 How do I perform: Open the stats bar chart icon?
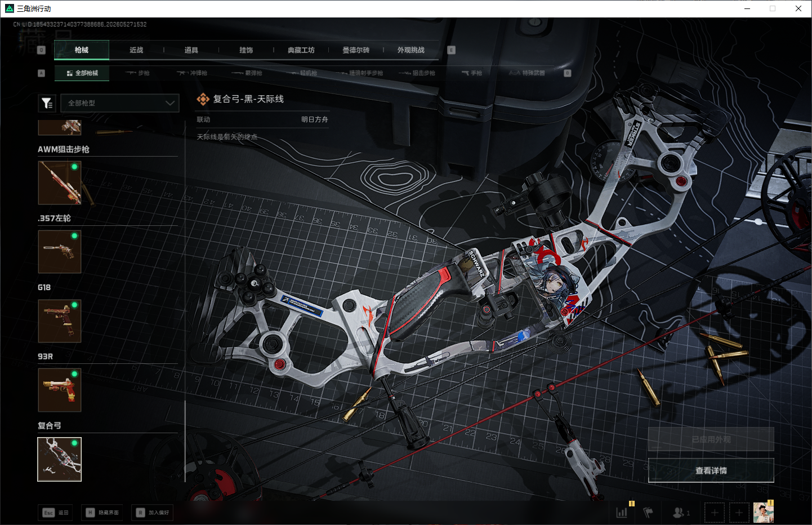622,513
